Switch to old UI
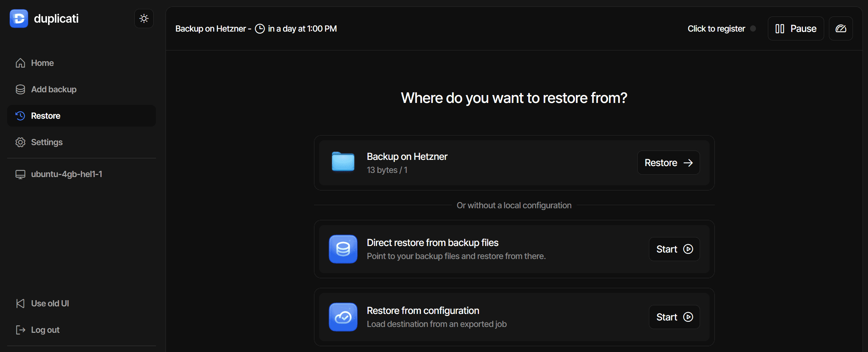Viewport: 868px width, 352px height. coord(82,304)
